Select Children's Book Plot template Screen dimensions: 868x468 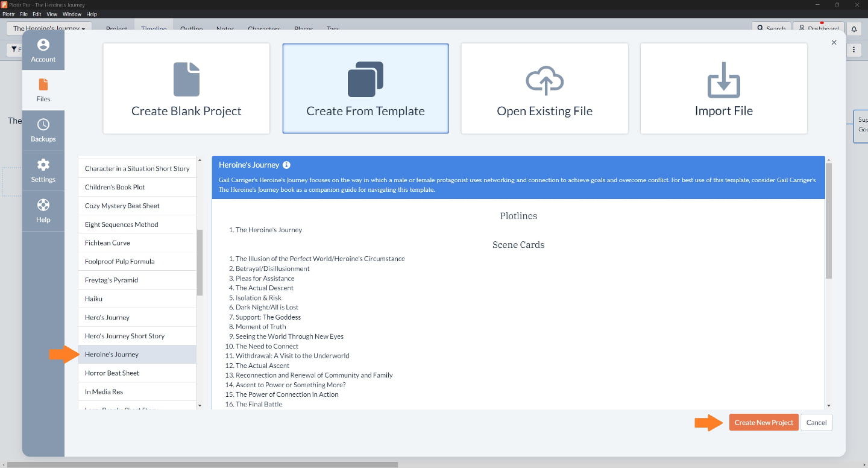pyautogui.click(x=137, y=187)
